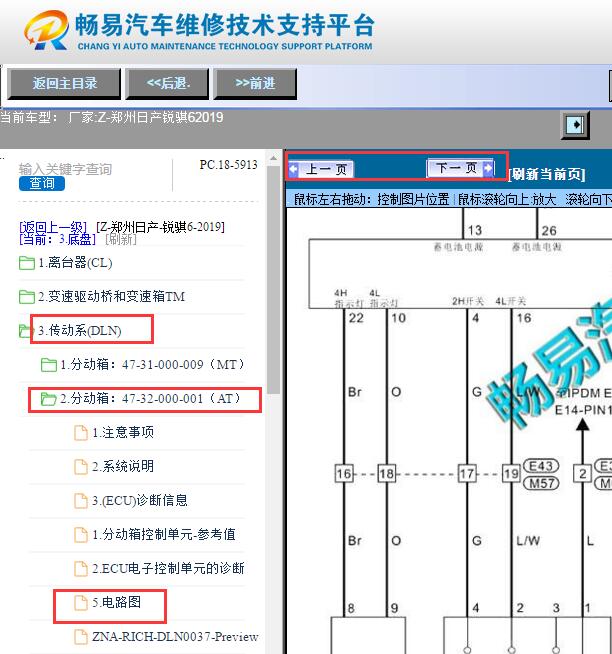Open the 3.(ECU)诊断信息 document

(140, 500)
